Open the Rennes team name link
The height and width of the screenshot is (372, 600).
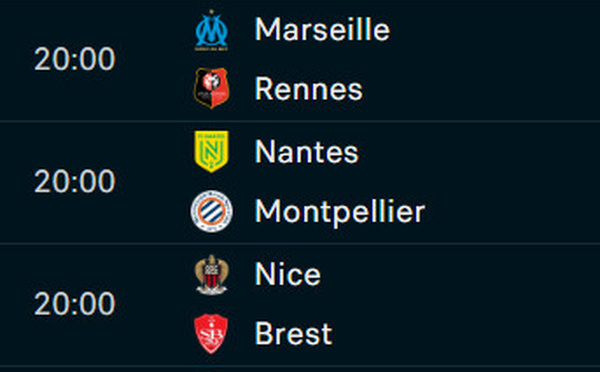(x=308, y=89)
